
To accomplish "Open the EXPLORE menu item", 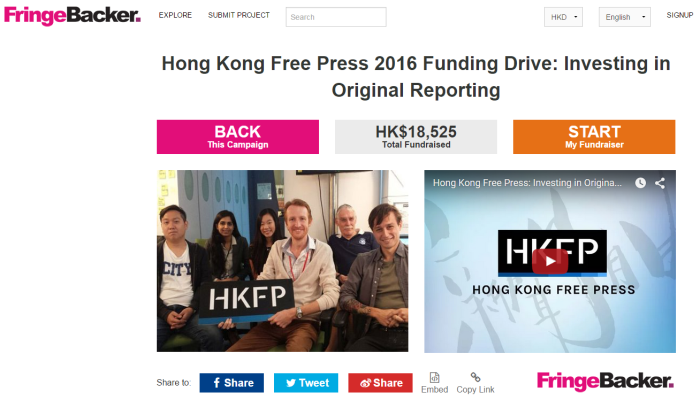I will click(x=175, y=15).
